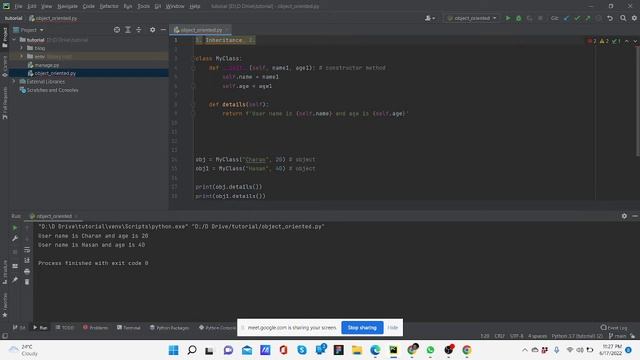Screen dimensions: 640x360
Task: Toggle scroll to end in Run console
Action: [27, 260]
